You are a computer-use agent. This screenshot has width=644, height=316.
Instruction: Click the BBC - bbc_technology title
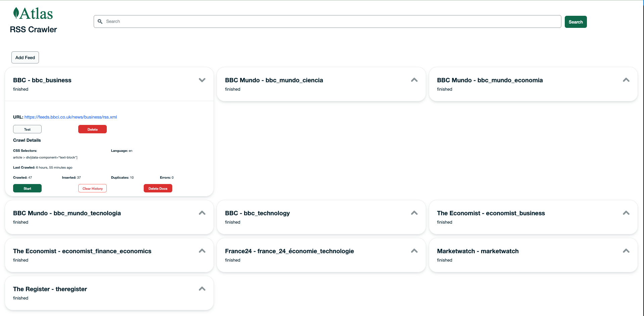tap(257, 213)
